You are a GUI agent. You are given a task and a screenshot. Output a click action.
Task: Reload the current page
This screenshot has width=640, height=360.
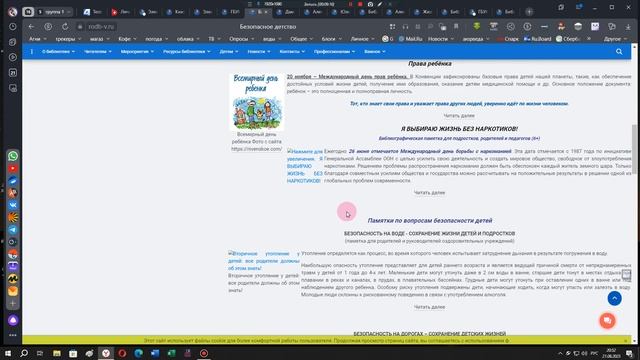65,27
